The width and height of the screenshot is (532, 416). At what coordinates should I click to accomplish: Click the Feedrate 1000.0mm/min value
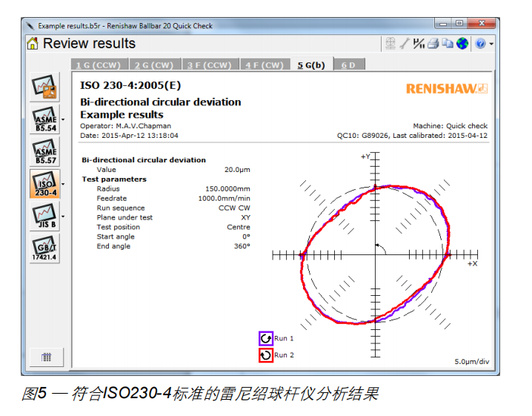tap(225, 198)
